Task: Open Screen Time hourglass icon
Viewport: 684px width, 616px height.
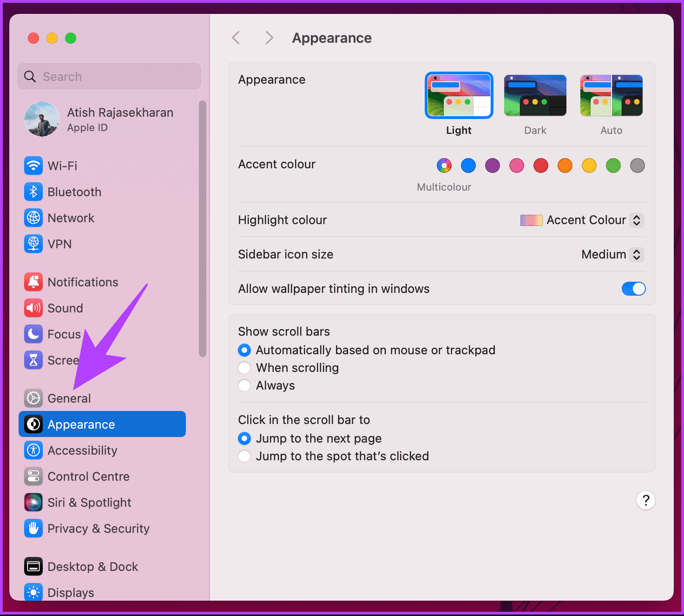Action: click(33, 360)
